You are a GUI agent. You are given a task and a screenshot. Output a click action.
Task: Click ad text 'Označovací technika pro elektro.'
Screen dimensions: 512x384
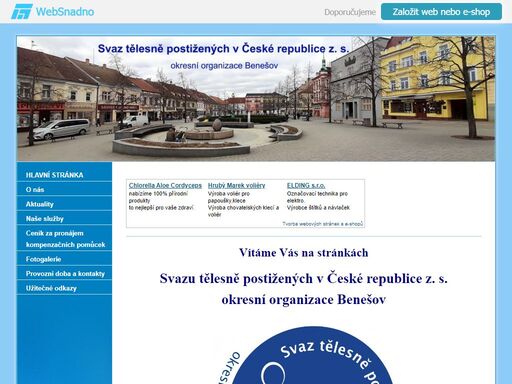click(317, 197)
